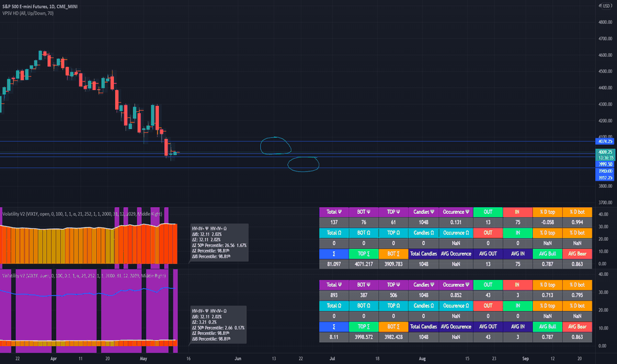Click the 0.994 % D bot value
Image resolution: width=617 pixels, height=364 pixels.
(577, 222)
